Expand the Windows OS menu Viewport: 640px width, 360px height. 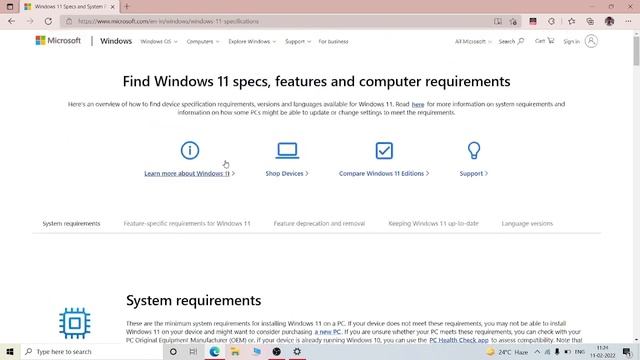click(159, 41)
